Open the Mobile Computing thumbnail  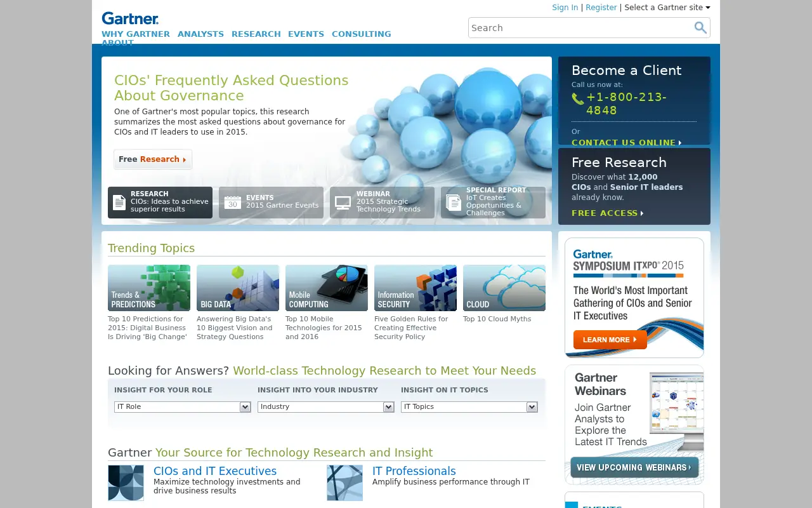pyautogui.click(x=327, y=288)
